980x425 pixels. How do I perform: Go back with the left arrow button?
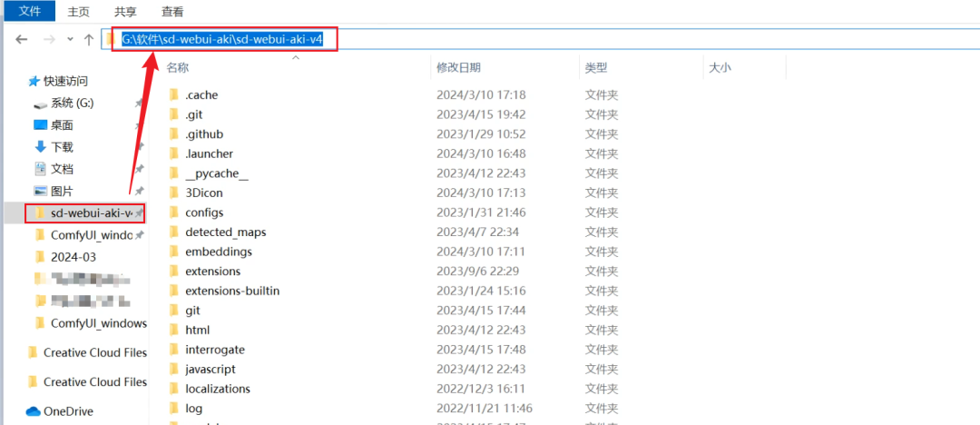coord(22,39)
